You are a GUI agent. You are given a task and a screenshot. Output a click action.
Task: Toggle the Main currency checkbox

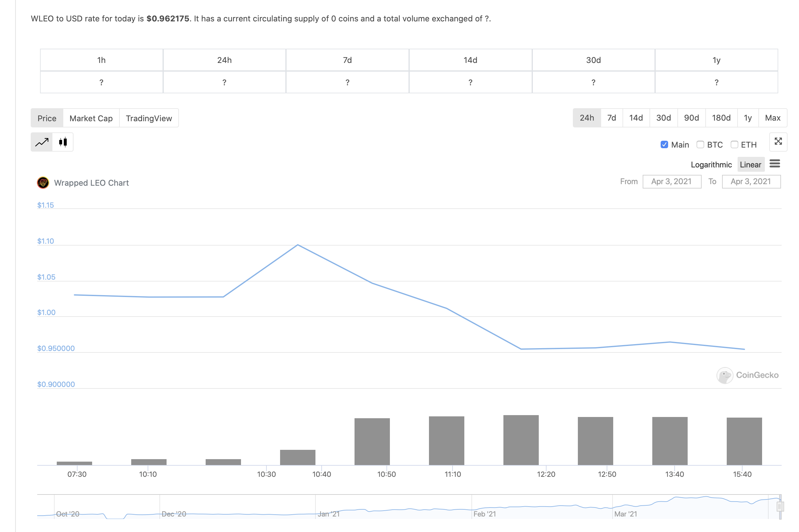click(664, 145)
